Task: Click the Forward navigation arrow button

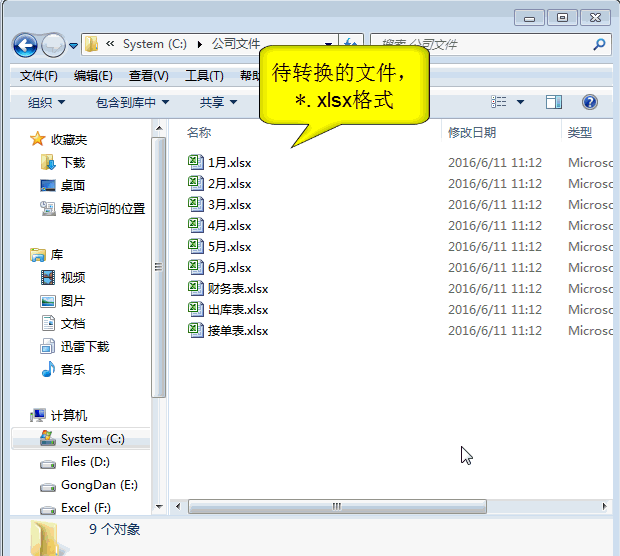Action: 53,45
